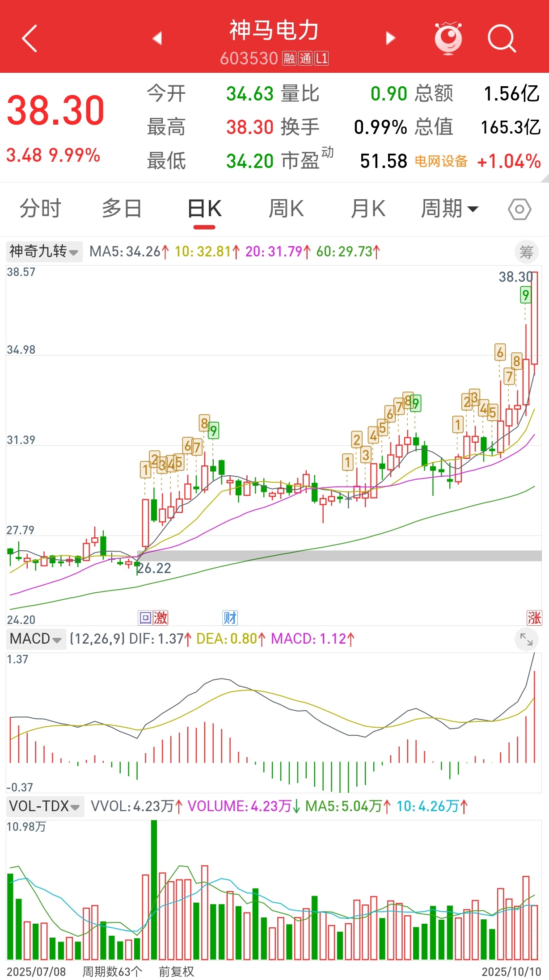
Task: Tap the back arrow in header
Action: pyautogui.click(x=30, y=39)
